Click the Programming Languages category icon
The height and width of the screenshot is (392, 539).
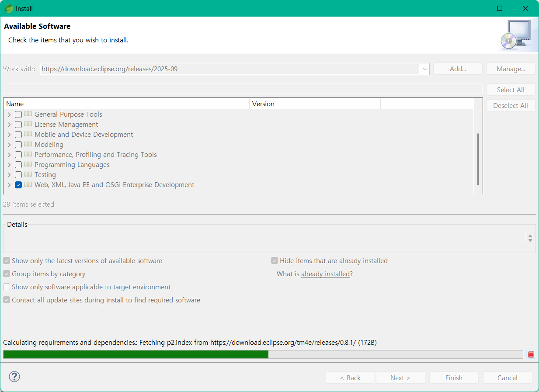[28, 164]
